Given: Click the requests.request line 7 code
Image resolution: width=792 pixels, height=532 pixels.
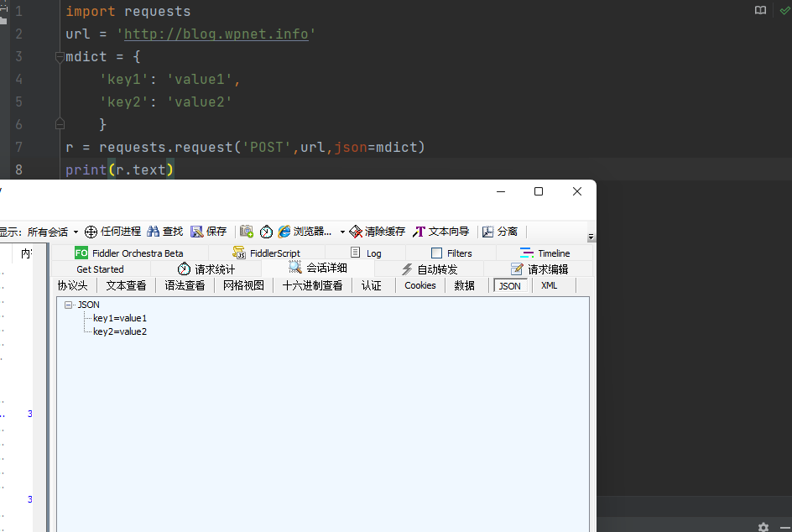Looking at the screenshot, I should coord(246,147).
